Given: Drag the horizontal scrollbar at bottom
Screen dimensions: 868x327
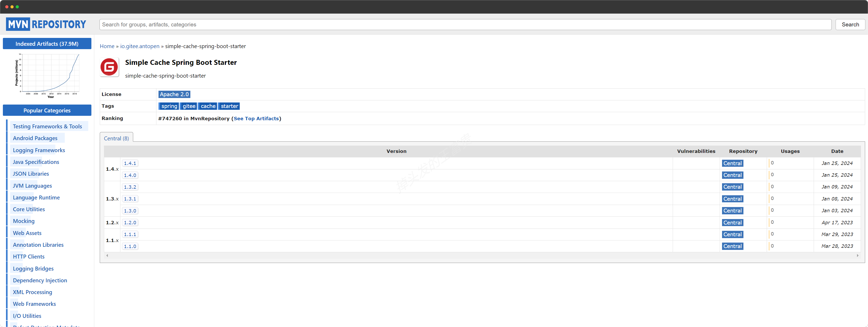Looking at the screenshot, I should tap(481, 255).
